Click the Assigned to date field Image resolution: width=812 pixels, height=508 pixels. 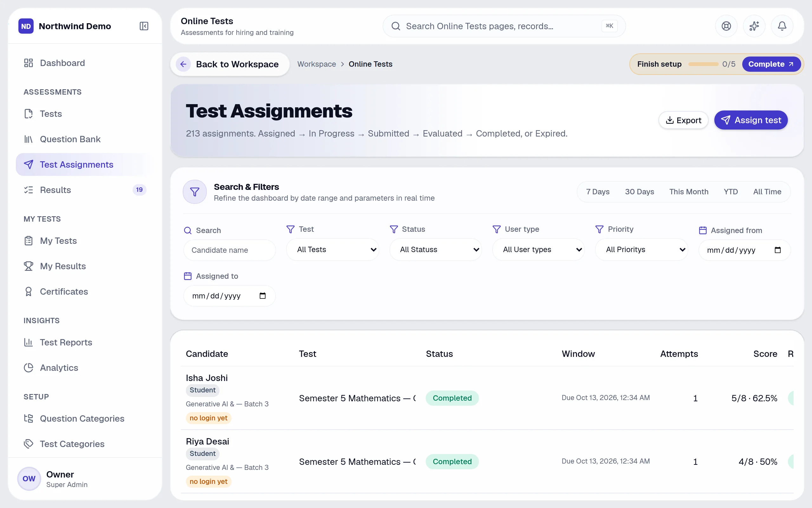click(x=230, y=296)
